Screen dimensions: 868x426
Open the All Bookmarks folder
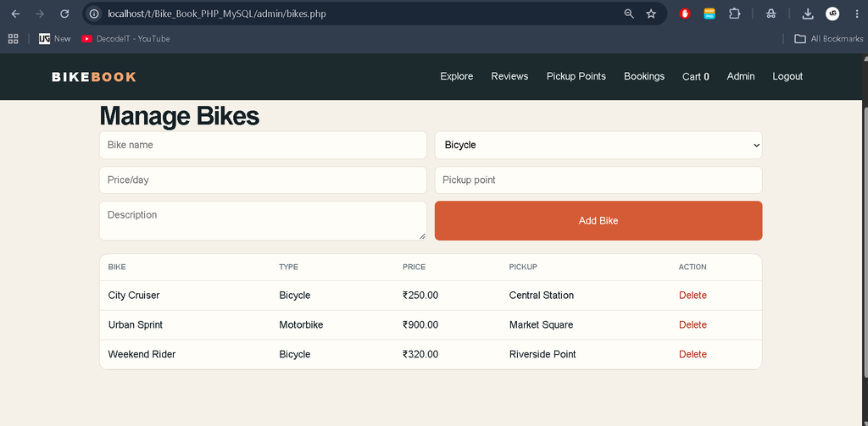(x=828, y=39)
